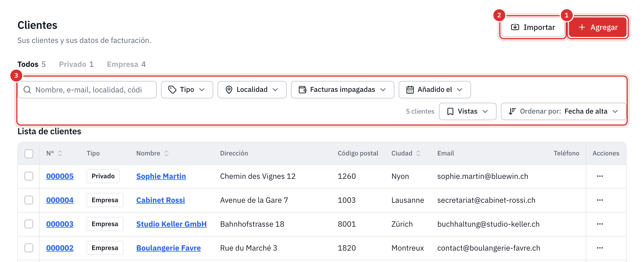Expand the Facturas impagadas filter
644x262 pixels.
(x=342, y=90)
